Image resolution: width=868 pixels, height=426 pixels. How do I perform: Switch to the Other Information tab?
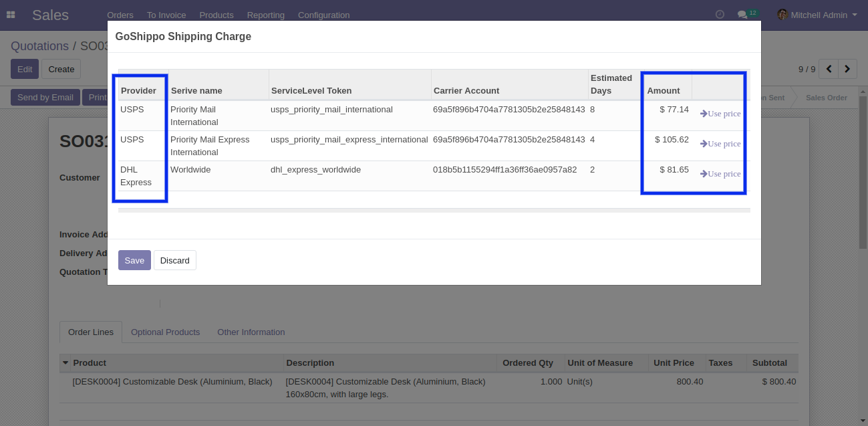(x=251, y=332)
